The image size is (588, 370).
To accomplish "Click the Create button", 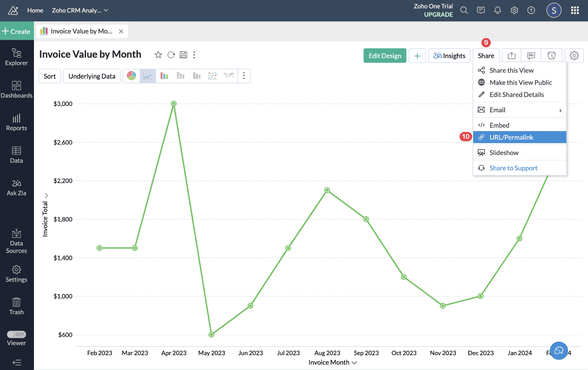I will coord(17,31).
